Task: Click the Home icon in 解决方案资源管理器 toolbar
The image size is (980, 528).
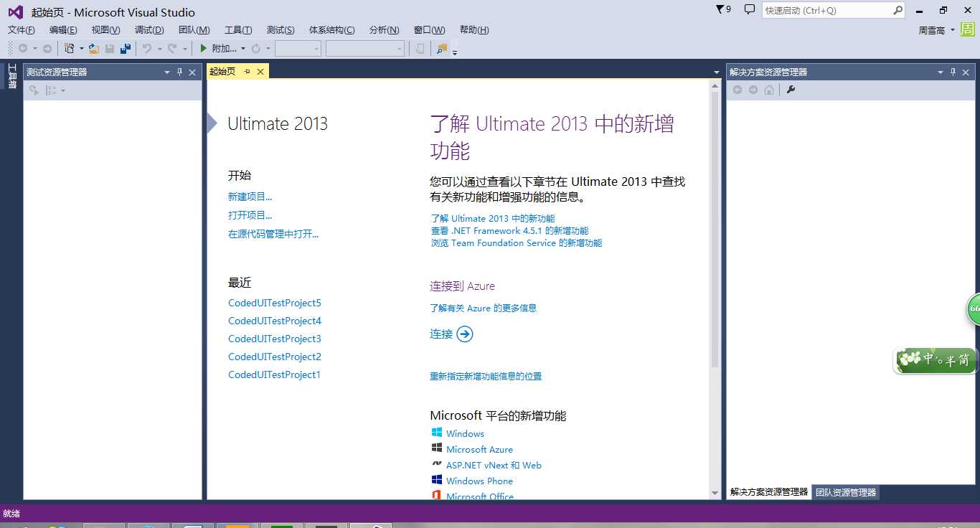Action: 769,90
